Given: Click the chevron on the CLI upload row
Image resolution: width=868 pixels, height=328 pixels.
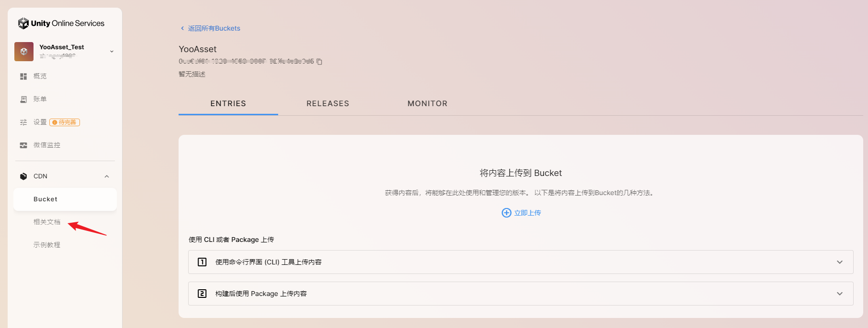Looking at the screenshot, I should [x=840, y=262].
